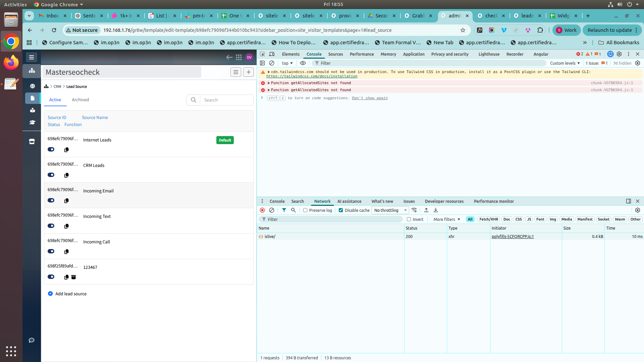Open the apps grid icon in header
Screen dimensions: 644x362
point(239,57)
